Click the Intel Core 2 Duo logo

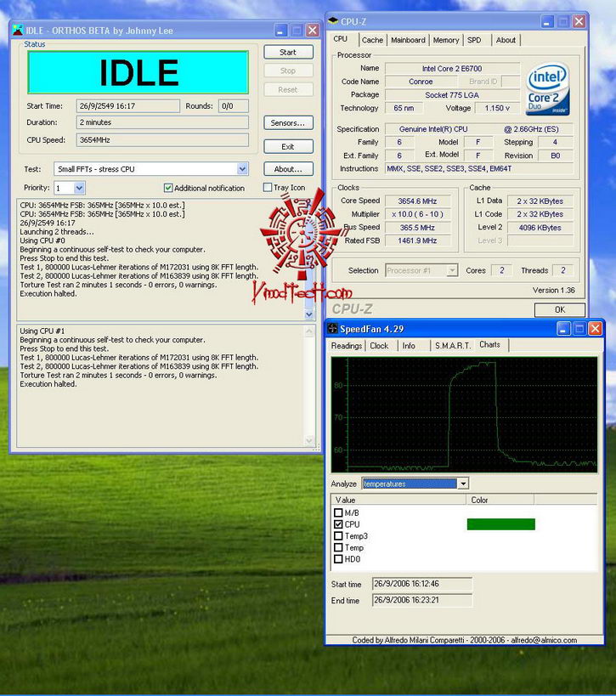click(548, 89)
